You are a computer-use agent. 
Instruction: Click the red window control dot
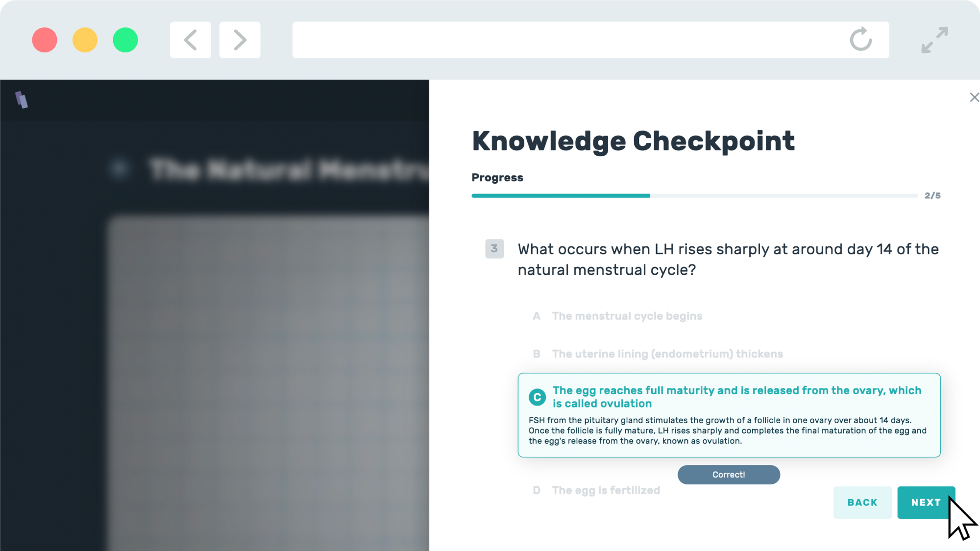45,40
